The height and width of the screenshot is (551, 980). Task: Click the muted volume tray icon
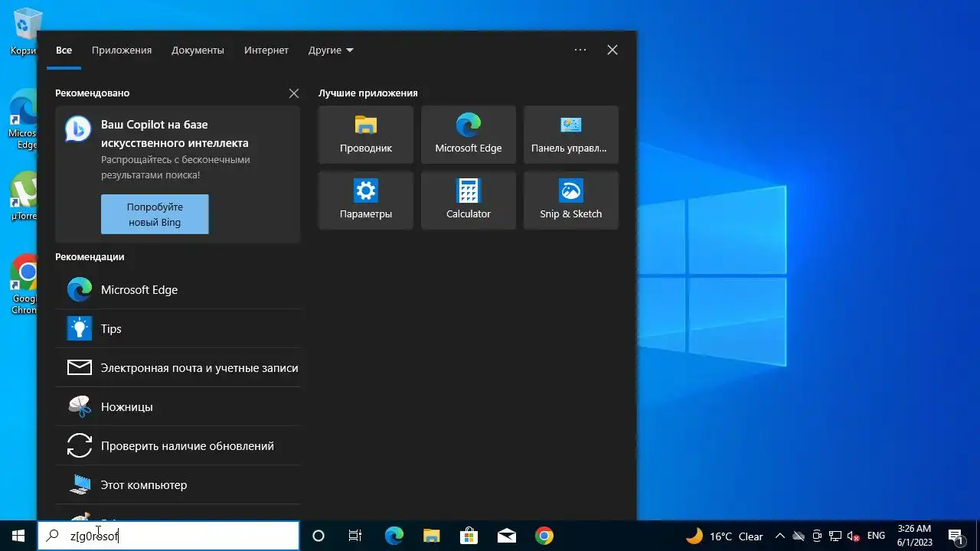coord(854,536)
